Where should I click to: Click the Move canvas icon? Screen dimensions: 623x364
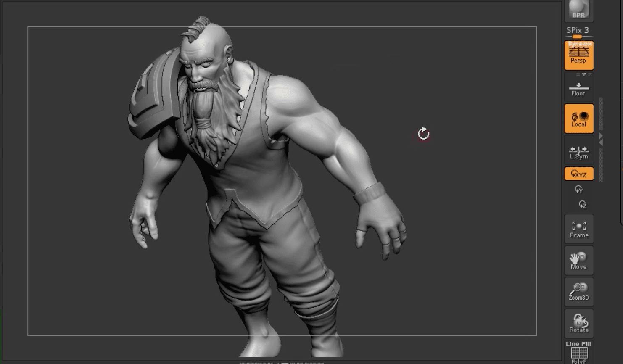(578, 261)
